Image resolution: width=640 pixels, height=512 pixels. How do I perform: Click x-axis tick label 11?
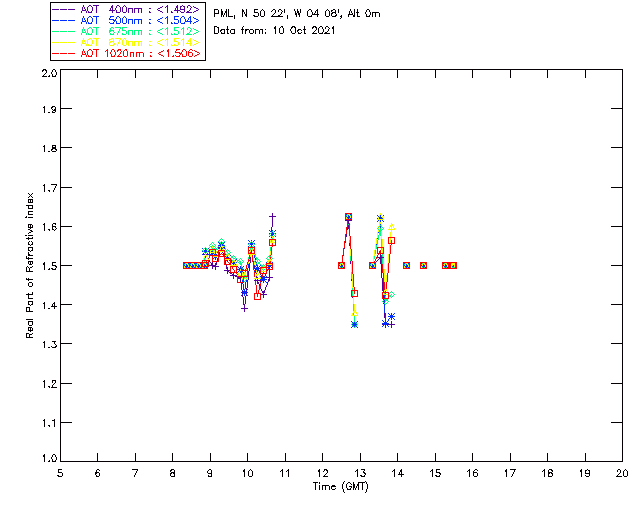click(x=285, y=473)
